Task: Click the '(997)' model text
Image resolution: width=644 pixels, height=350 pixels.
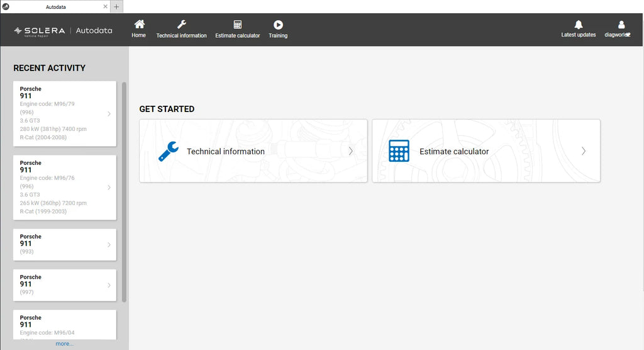Action: 26,293
